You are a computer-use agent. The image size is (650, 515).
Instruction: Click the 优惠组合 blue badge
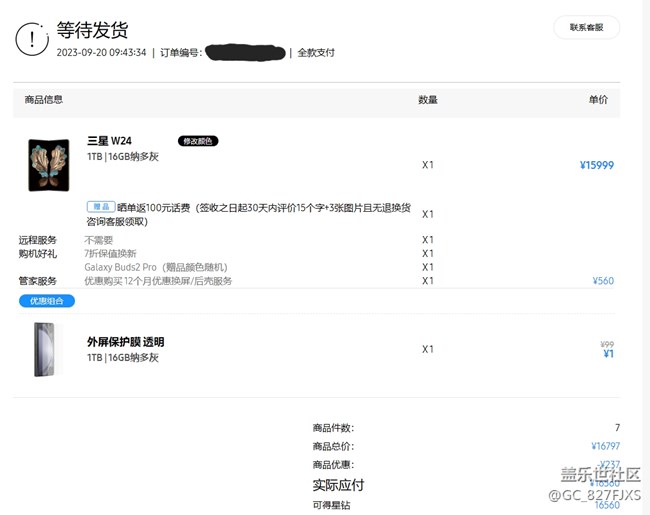[46, 301]
